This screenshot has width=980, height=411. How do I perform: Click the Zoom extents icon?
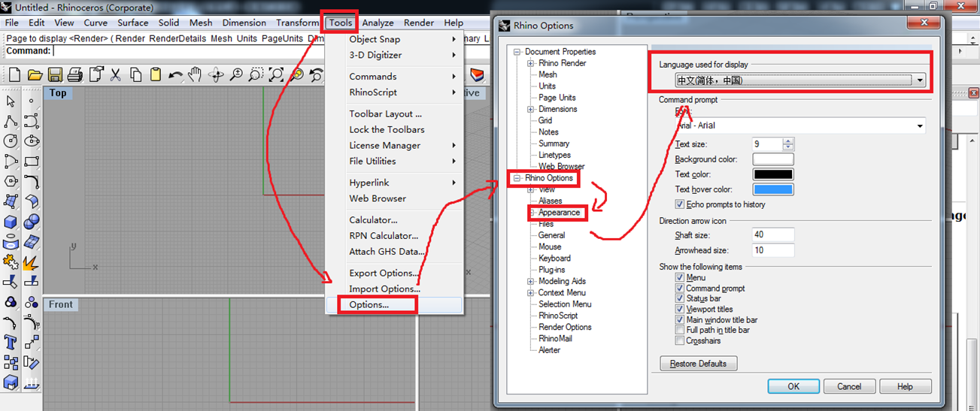coord(276,74)
